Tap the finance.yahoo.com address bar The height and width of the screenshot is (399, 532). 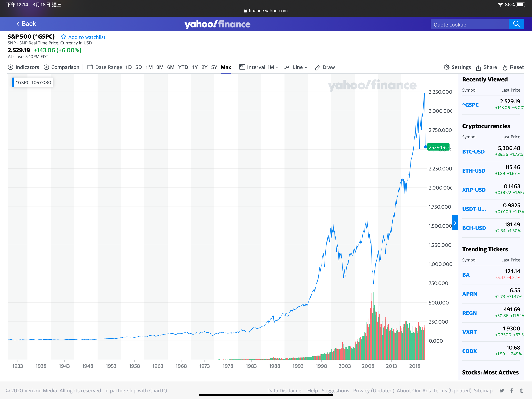(x=266, y=11)
